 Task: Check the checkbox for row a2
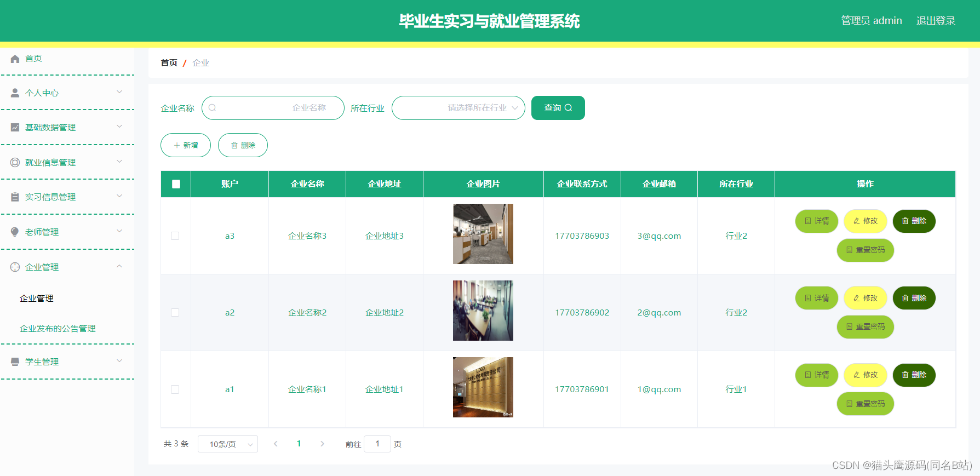tap(175, 312)
